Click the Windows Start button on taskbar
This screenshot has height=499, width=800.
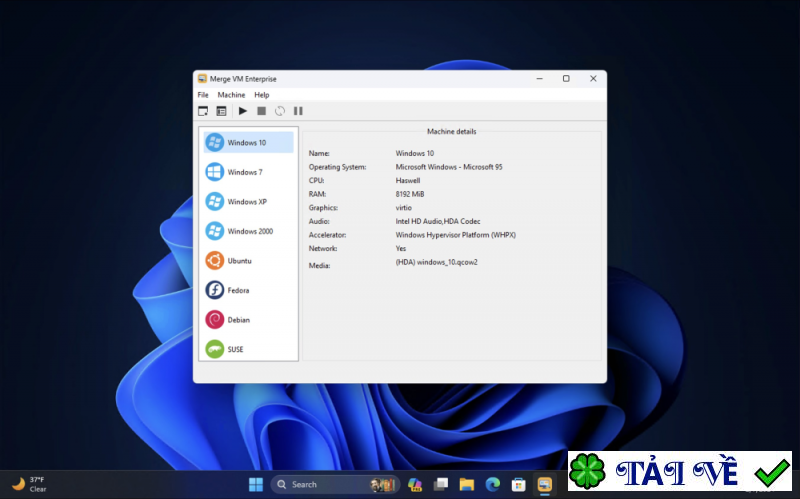tap(256, 484)
